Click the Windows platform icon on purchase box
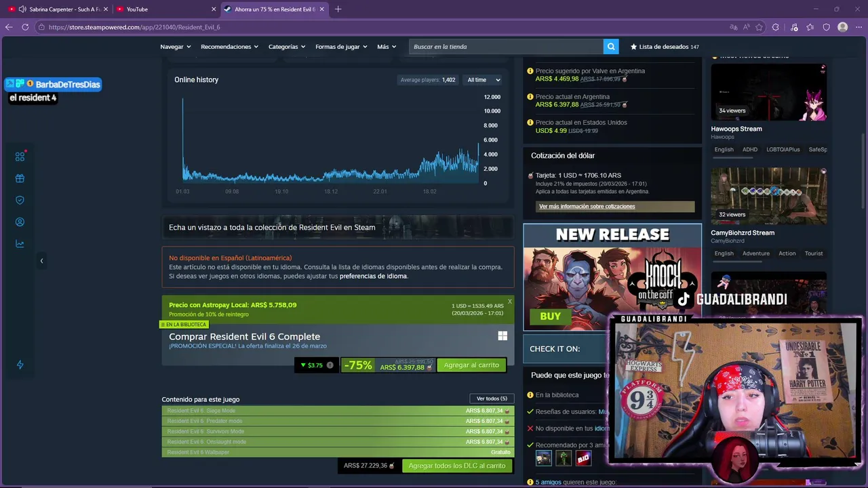Image resolution: width=868 pixels, height=488 pixels. 502,336
